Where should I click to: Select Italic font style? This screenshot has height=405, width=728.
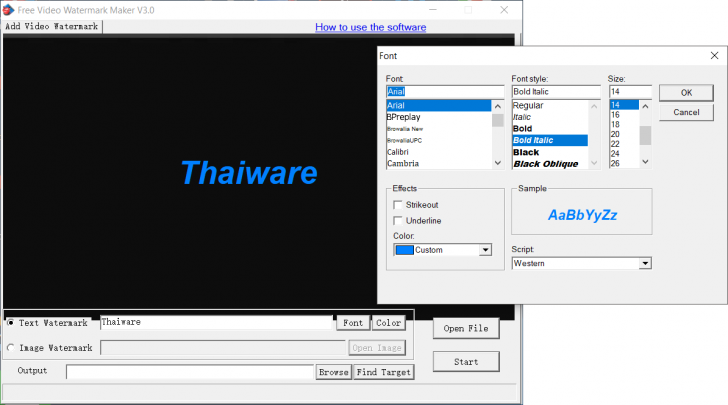tap(550, 117)
